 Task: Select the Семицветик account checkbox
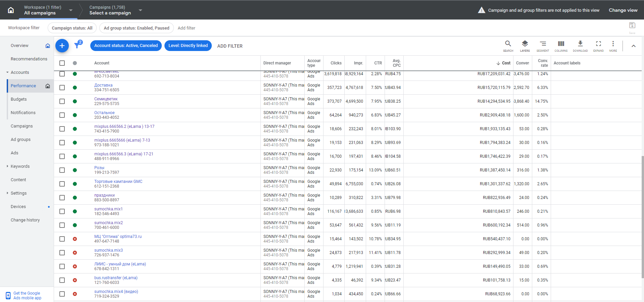(x=62, y=101)
